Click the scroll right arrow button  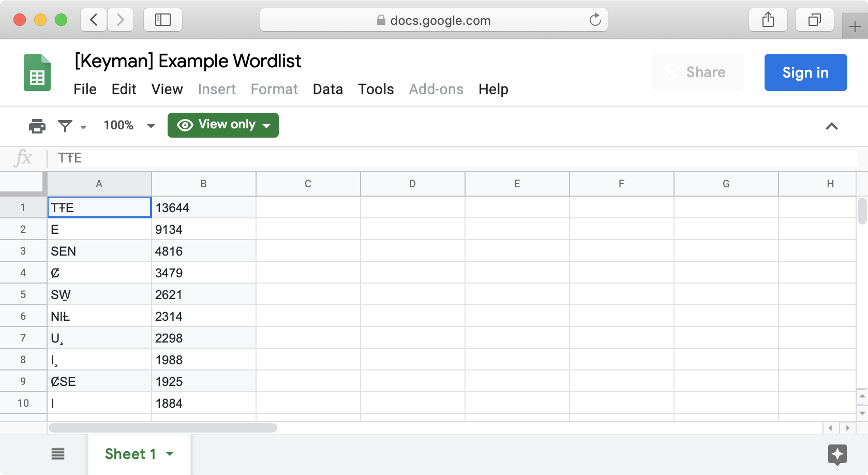847,428
